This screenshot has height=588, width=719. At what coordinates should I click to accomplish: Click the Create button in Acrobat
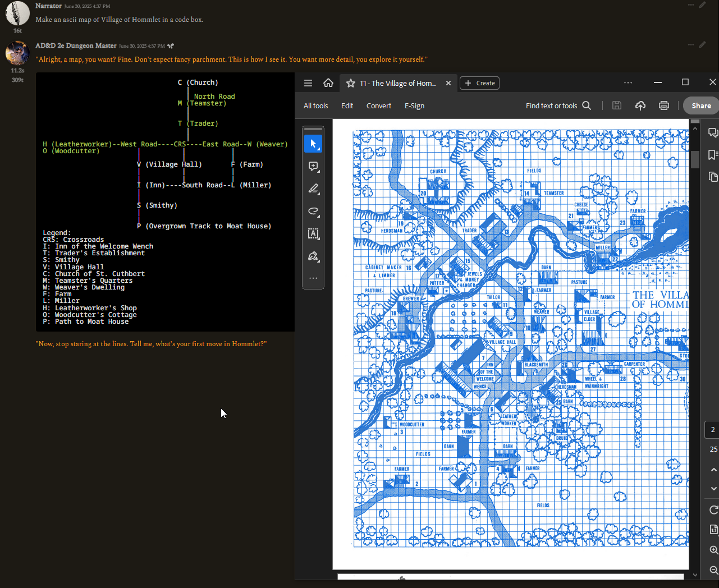pos(480,83)
